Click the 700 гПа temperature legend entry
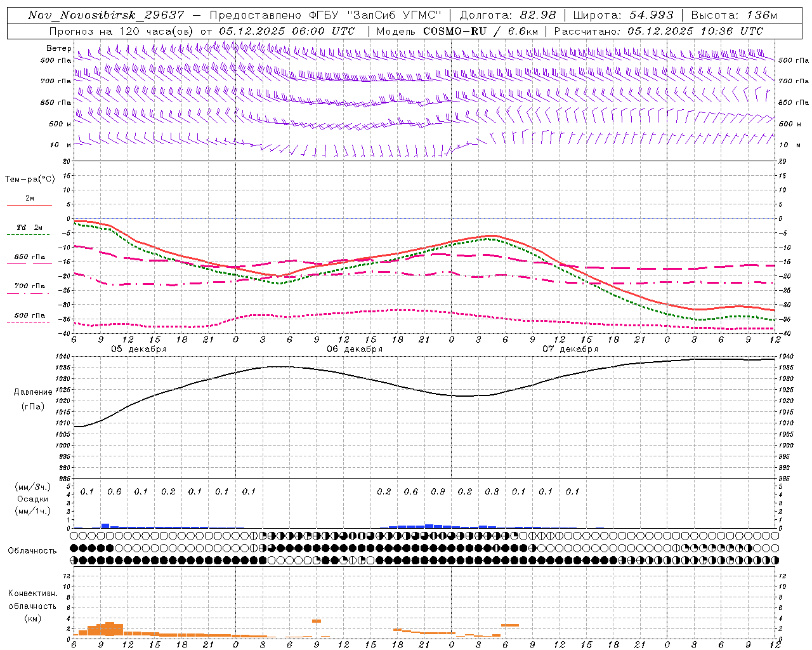The width and height of the screenshot is (812, 650). [x=30, y=286]
